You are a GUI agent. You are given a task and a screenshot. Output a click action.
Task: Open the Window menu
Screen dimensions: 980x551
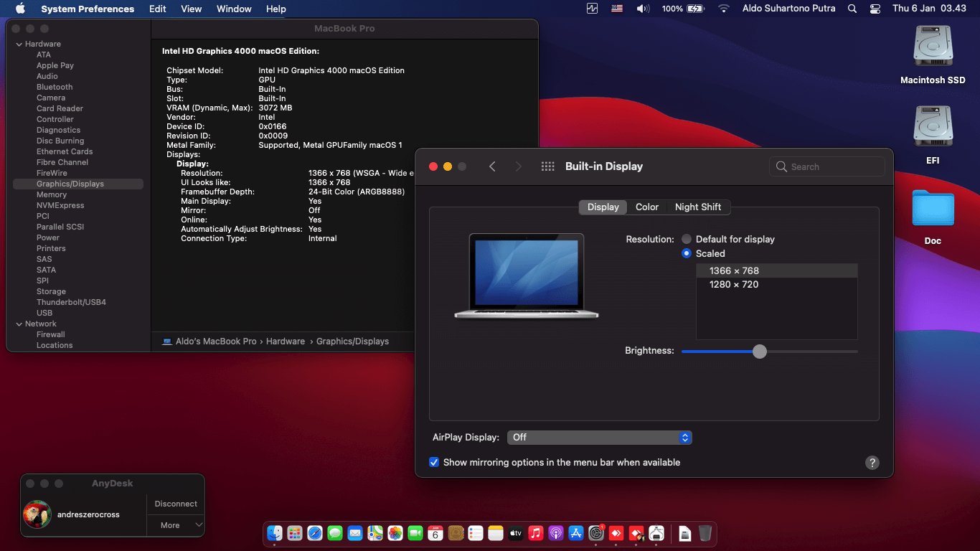[233, 9]
